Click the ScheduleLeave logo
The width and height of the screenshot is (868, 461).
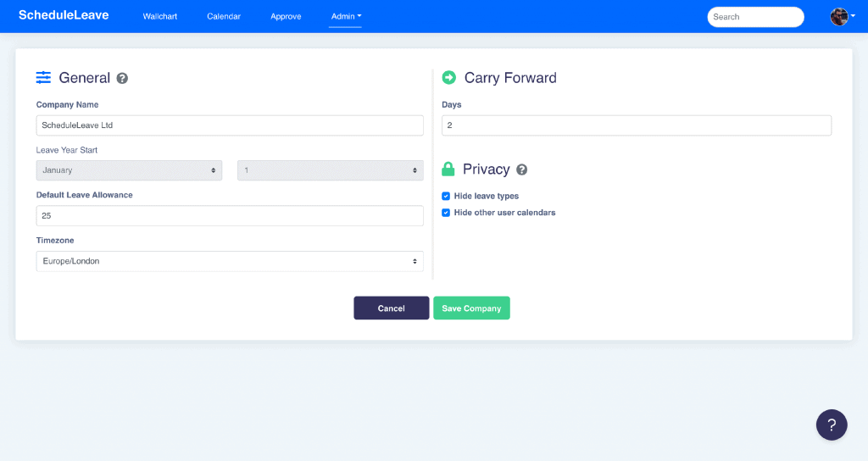coord(64,15)
